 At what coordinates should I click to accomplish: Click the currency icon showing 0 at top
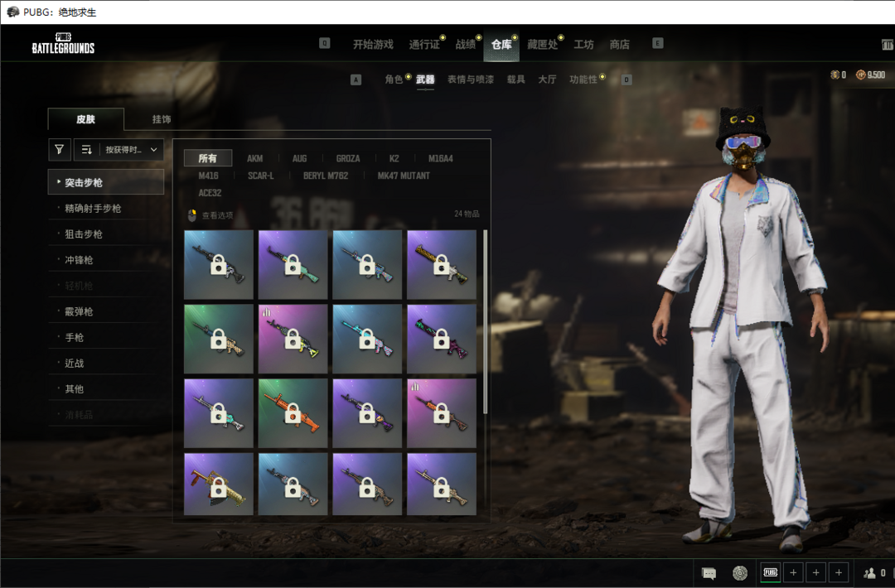point(835,75)
